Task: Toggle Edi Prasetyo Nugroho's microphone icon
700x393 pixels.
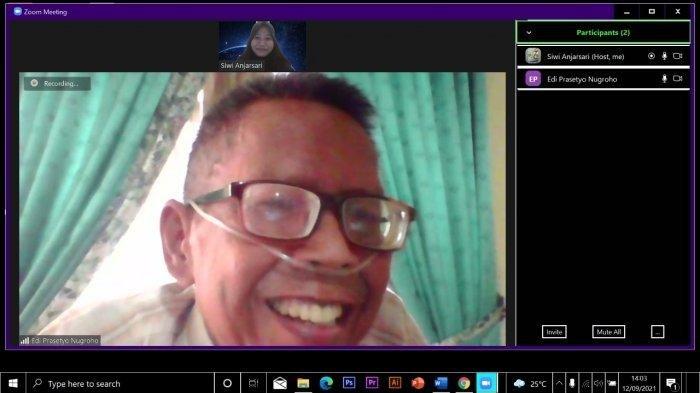Action: [664, 79]
